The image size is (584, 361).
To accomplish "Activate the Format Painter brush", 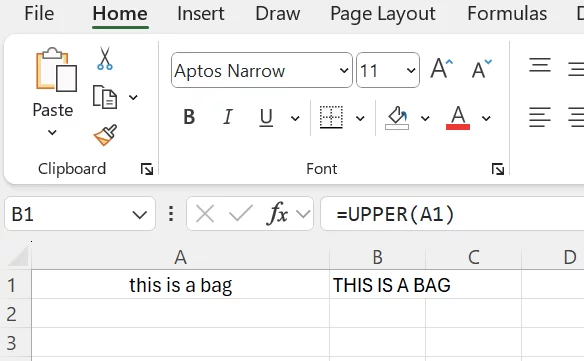I will pyautogui.click(x=105, y=135).
